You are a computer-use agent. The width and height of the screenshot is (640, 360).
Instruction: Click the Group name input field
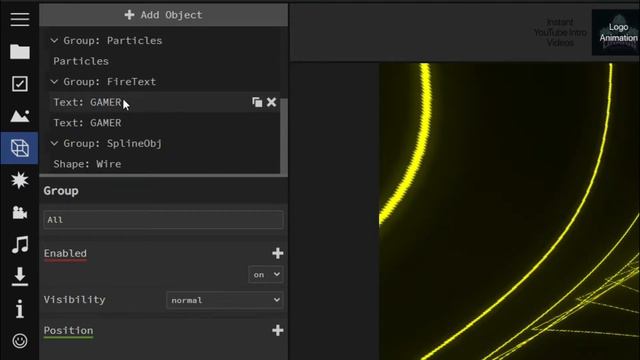click(163, 220)
